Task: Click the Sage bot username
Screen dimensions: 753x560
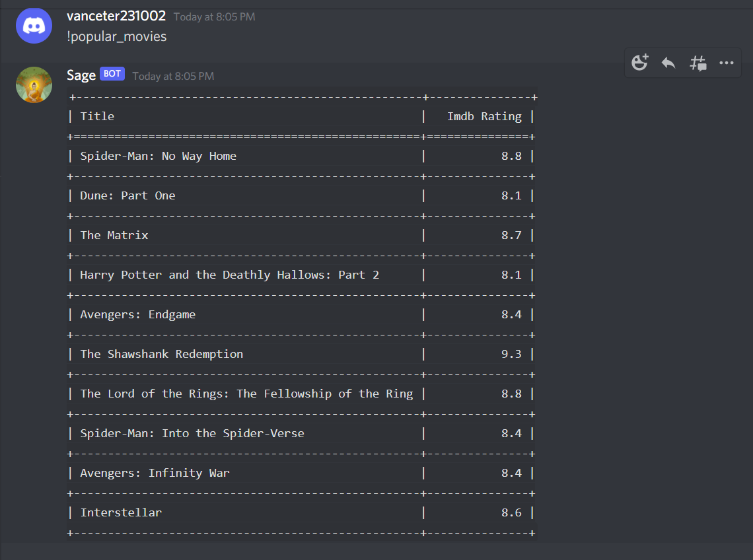Action: pos(81,75)
